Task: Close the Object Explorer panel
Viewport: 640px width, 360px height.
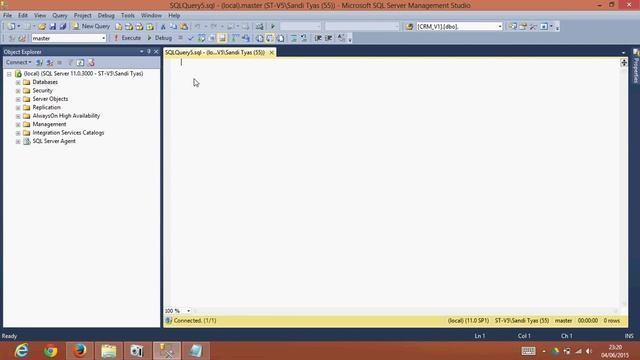Action: 156,52
